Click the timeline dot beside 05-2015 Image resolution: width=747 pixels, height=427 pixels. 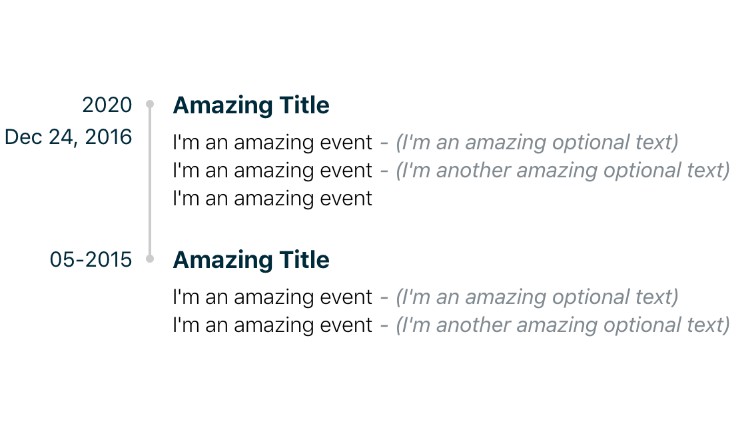[x=150, y=259]
